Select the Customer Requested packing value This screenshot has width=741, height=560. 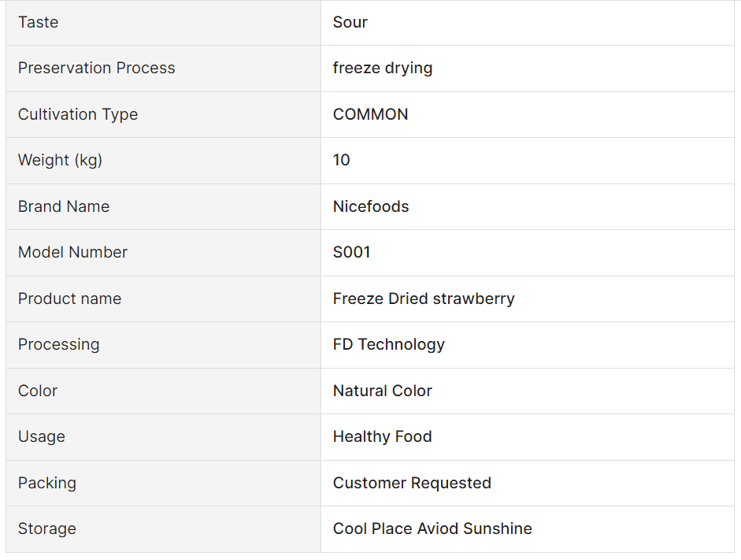pos(412,483)
